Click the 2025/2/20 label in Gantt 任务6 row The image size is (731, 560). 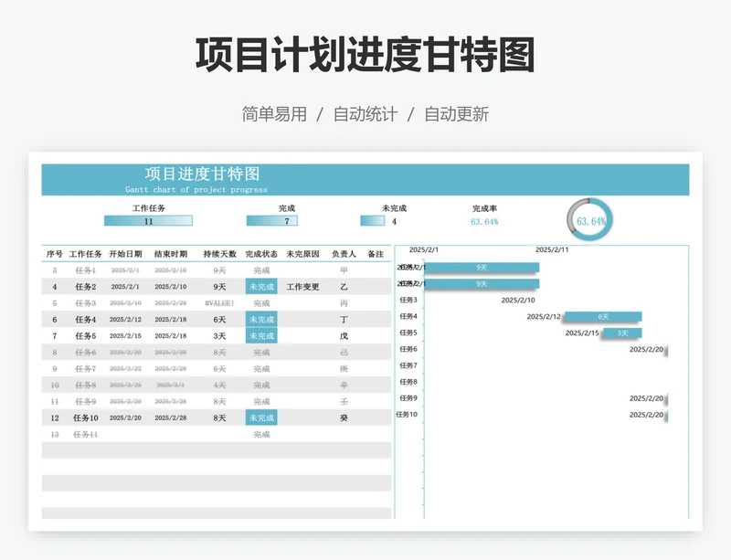coord(646,349)
